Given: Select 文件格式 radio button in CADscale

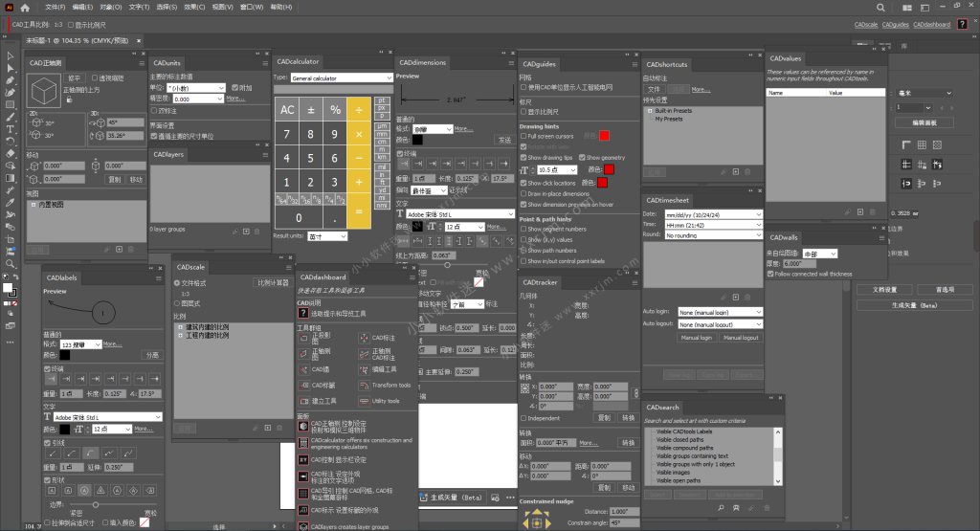Looking at the screenshot, I should tap(177, 283).
